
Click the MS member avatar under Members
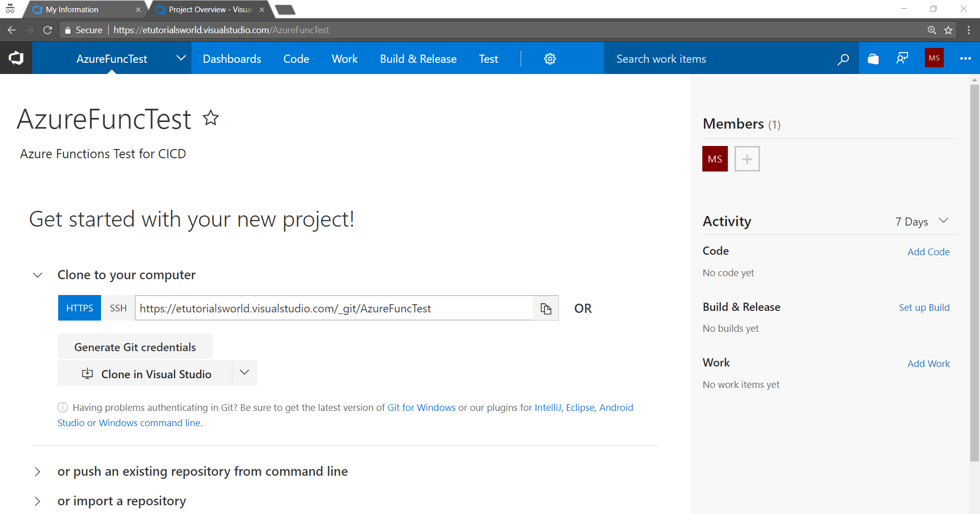(x=715, y=159)
